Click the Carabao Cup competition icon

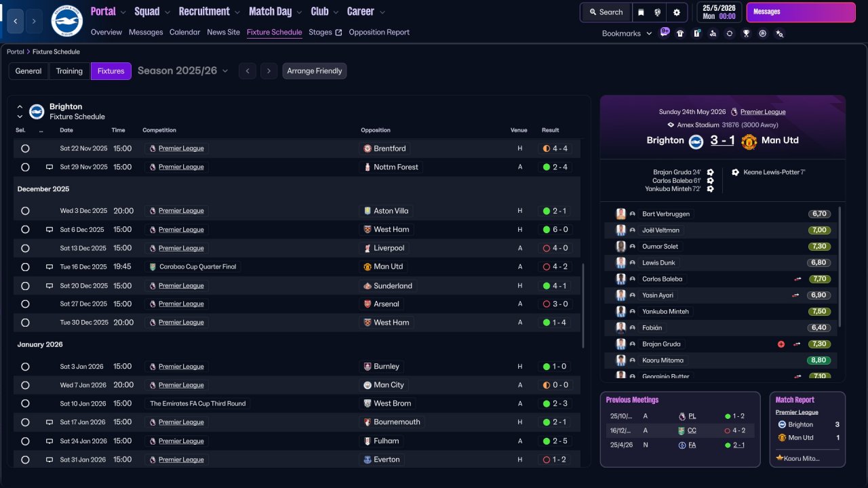click(153, 267)
